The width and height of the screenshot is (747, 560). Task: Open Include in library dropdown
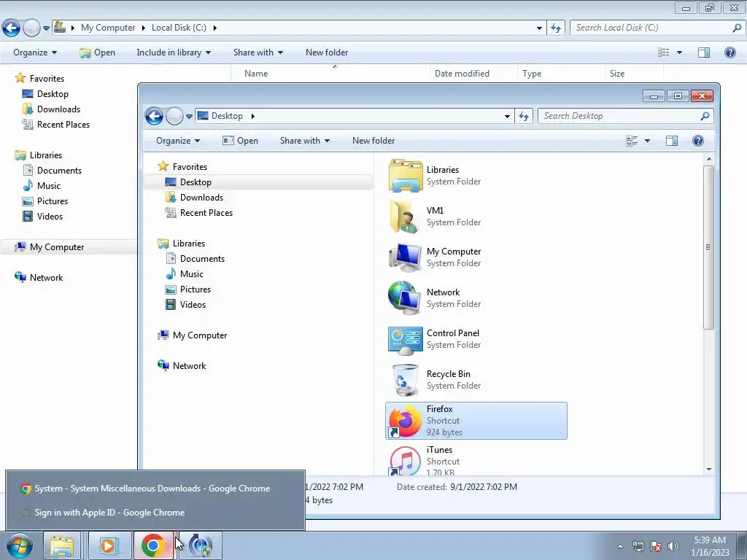tap(174, 52)
